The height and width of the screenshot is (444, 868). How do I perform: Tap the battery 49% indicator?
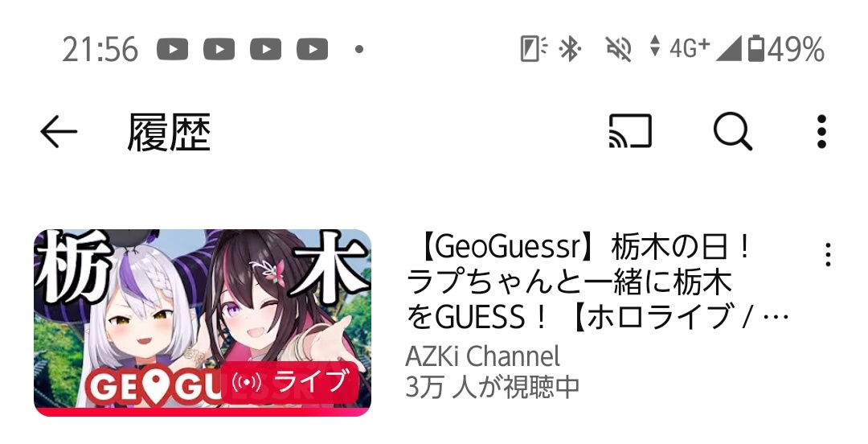785,49
